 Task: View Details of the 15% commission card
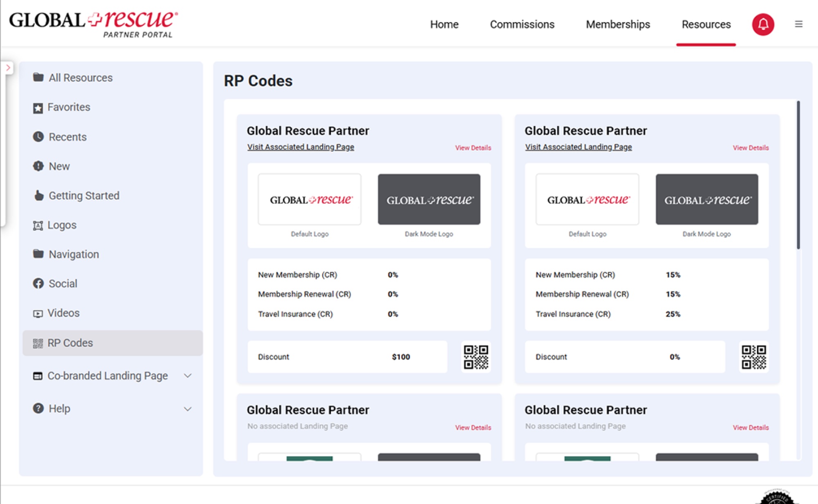pyautogui.click(x=751, y=148)
